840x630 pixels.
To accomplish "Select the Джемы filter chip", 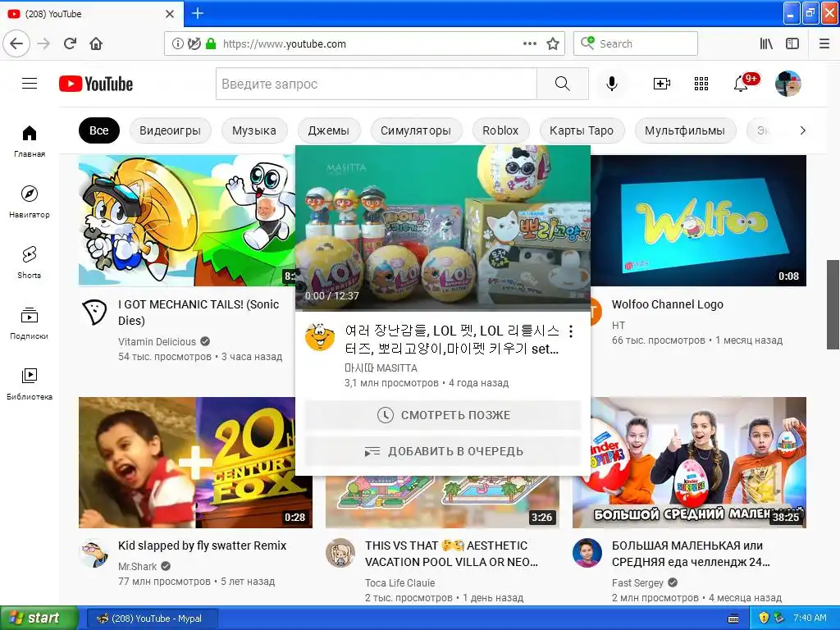I will click(x=328, y=130).
